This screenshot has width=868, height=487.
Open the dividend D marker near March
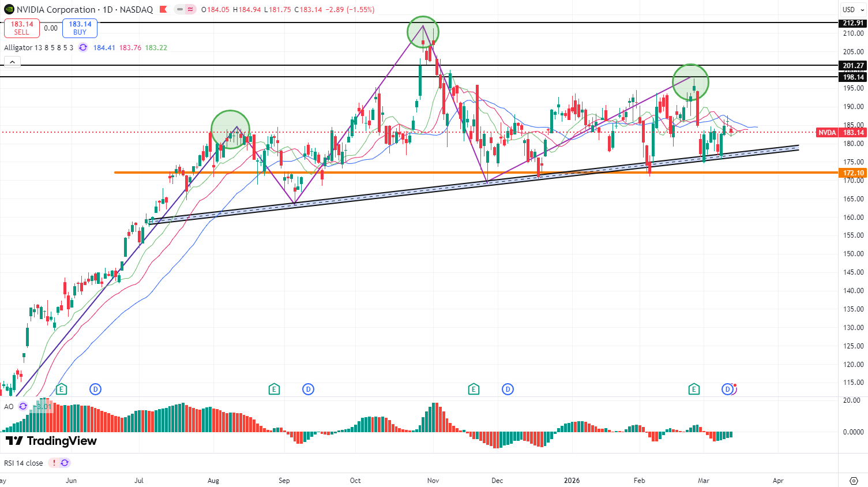tap(727, 389)
